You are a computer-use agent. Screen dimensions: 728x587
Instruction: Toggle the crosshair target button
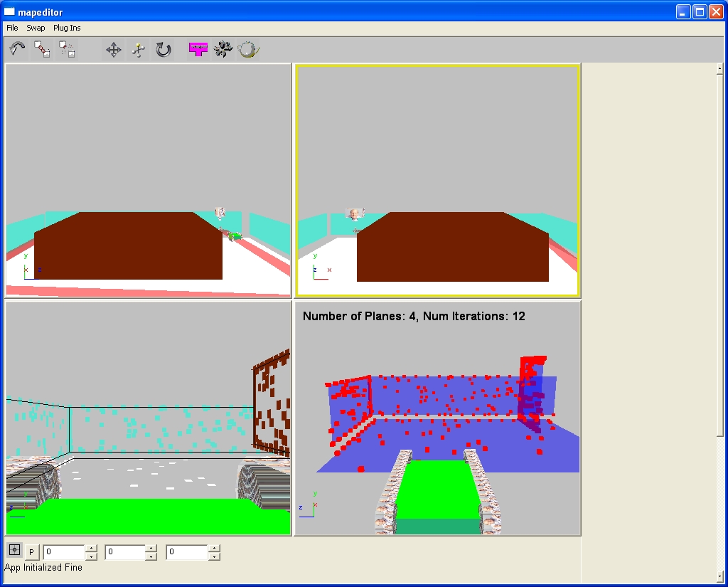pos(14,550)
